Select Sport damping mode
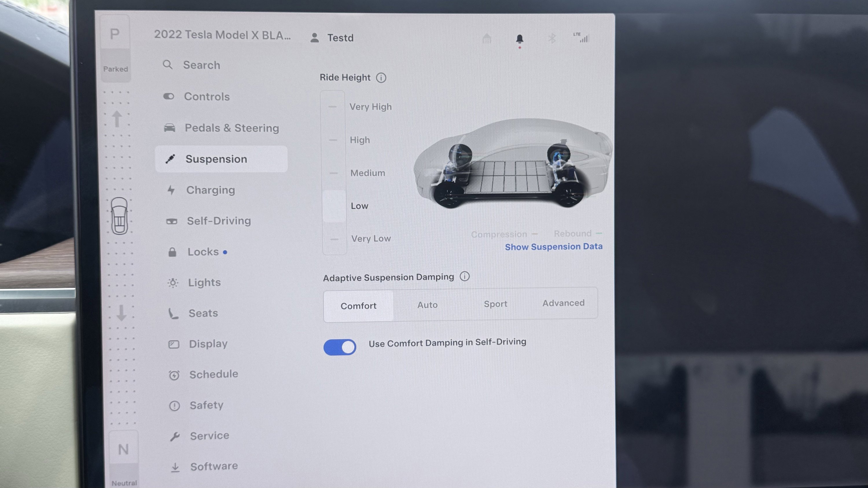 click(x=495, y=304)
